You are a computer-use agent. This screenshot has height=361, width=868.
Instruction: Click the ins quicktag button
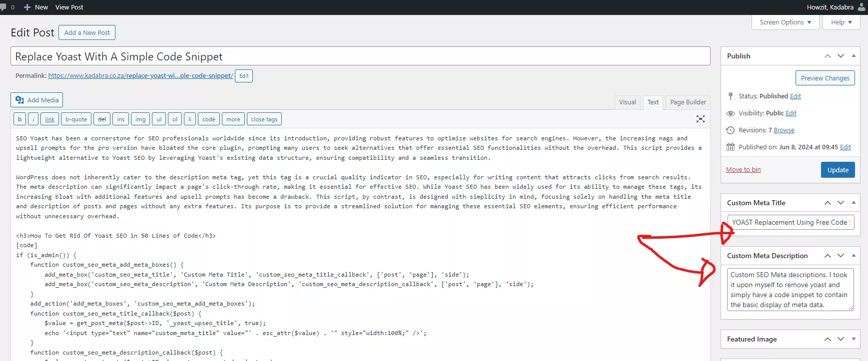[x=121, y=119]
